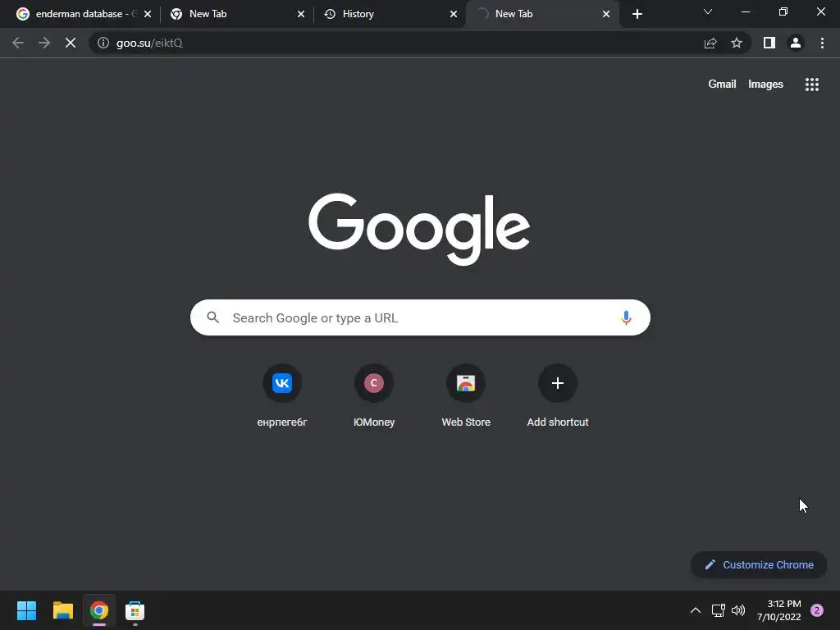Screen dimensions: 840x630
Task: Go back using the browser back arrow
Action: pos(18,43)
